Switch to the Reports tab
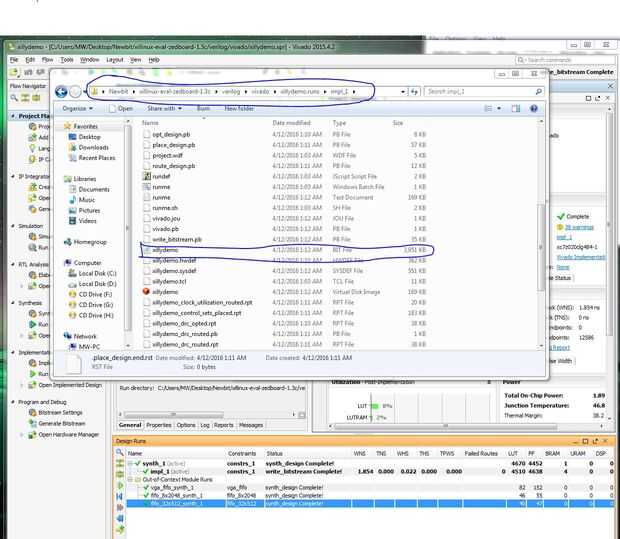 tap(223, 425)
